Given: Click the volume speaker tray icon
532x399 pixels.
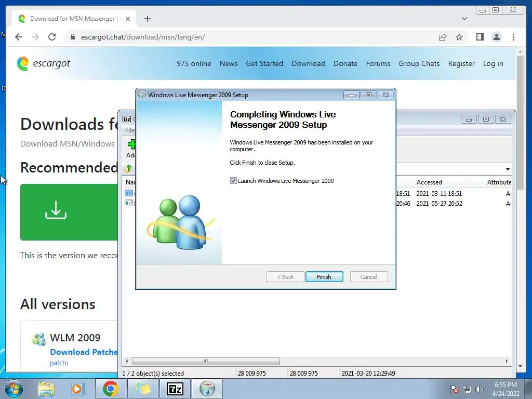Looking at the screenshot, I should coord(480,390).
